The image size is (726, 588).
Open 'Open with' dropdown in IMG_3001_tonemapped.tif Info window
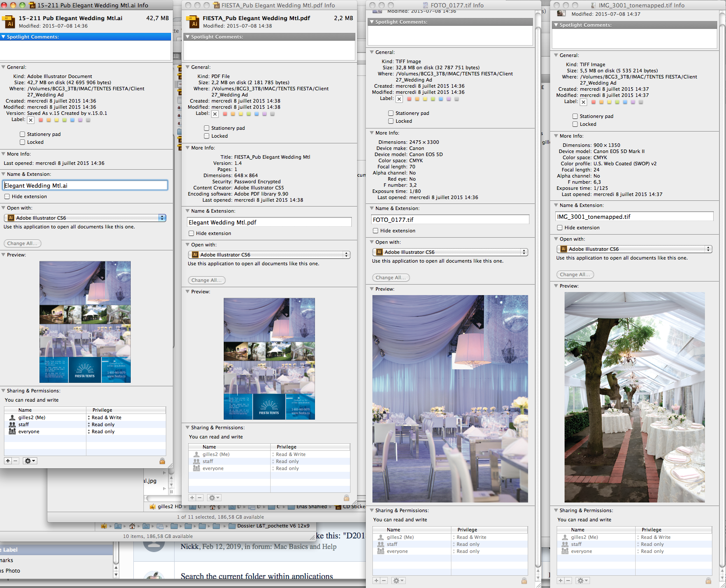tap(634, 249)
